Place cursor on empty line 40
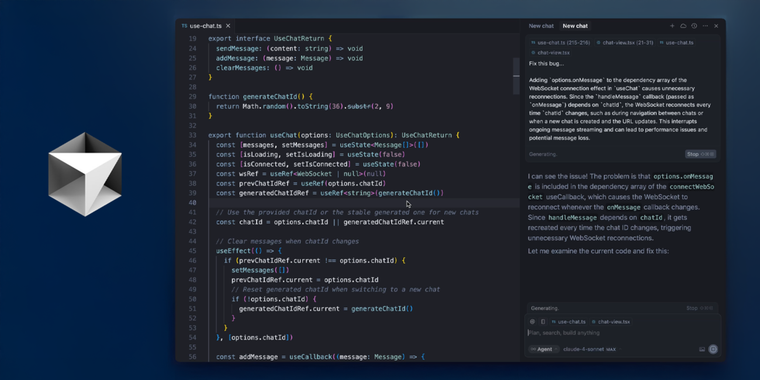Screen dimensions: 760x380 click(364, 203)
